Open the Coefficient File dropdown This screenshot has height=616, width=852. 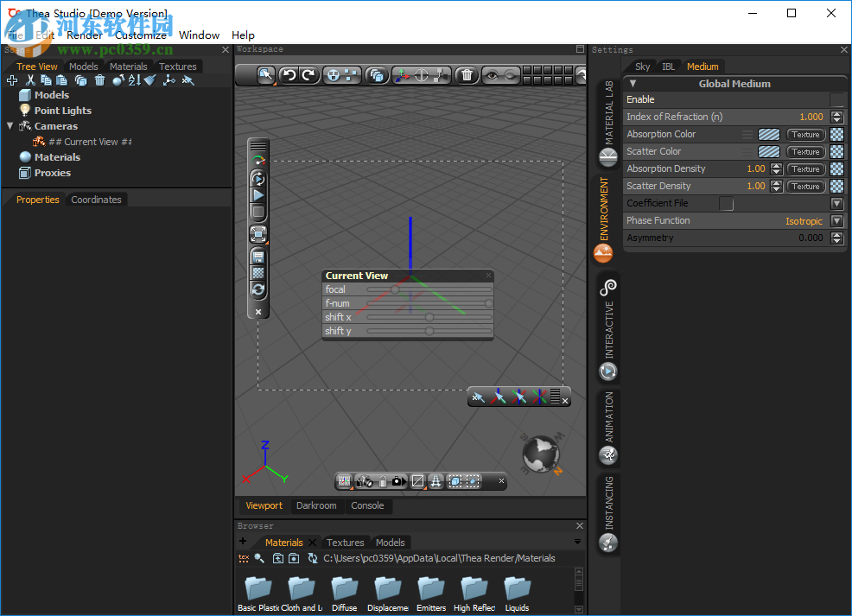836,203
